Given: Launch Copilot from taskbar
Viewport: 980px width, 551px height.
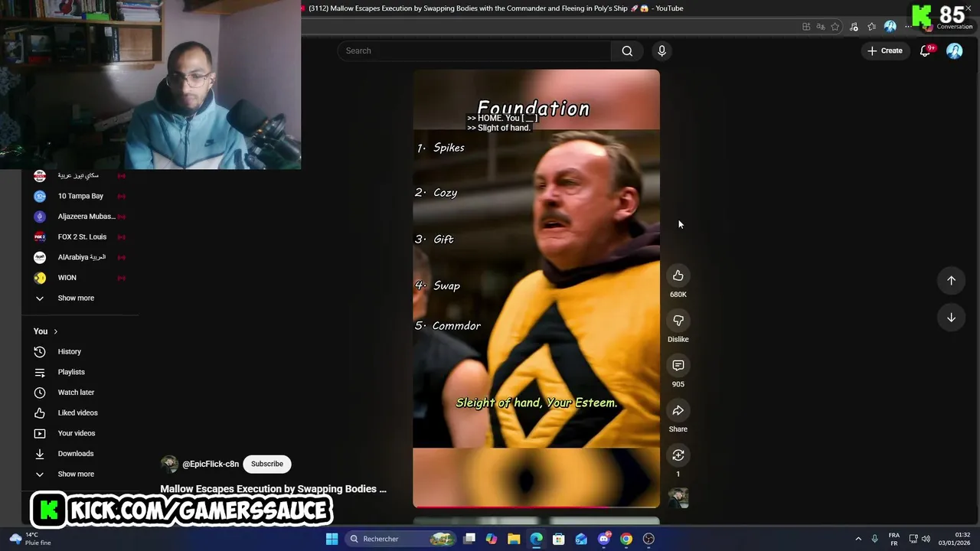Looking at the screenshot, I should [492, 539].
